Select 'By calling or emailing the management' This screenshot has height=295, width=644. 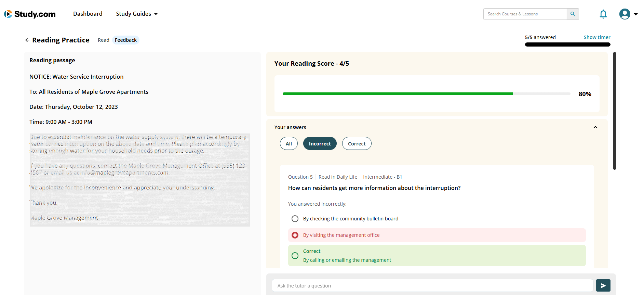(295, 256)
